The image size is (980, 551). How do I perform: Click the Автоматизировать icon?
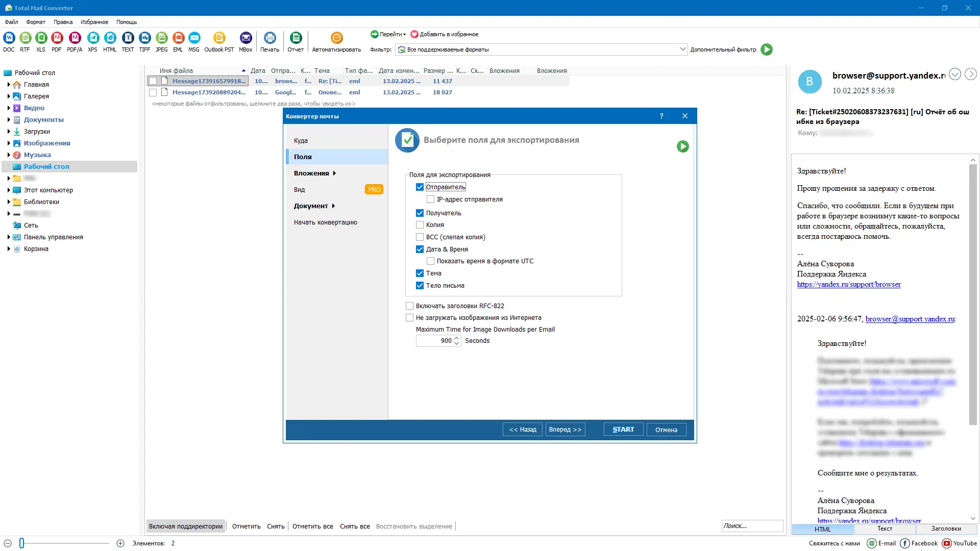tap(336, 38)
